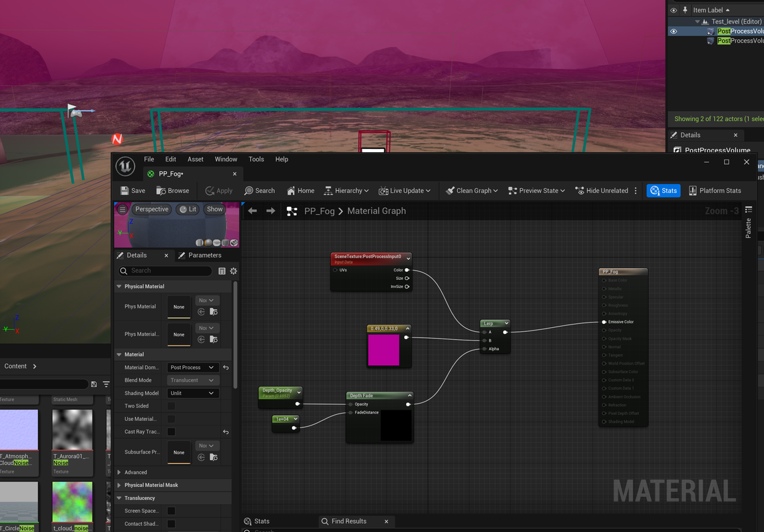Switch to the Parameters tab

coord(200,255)
